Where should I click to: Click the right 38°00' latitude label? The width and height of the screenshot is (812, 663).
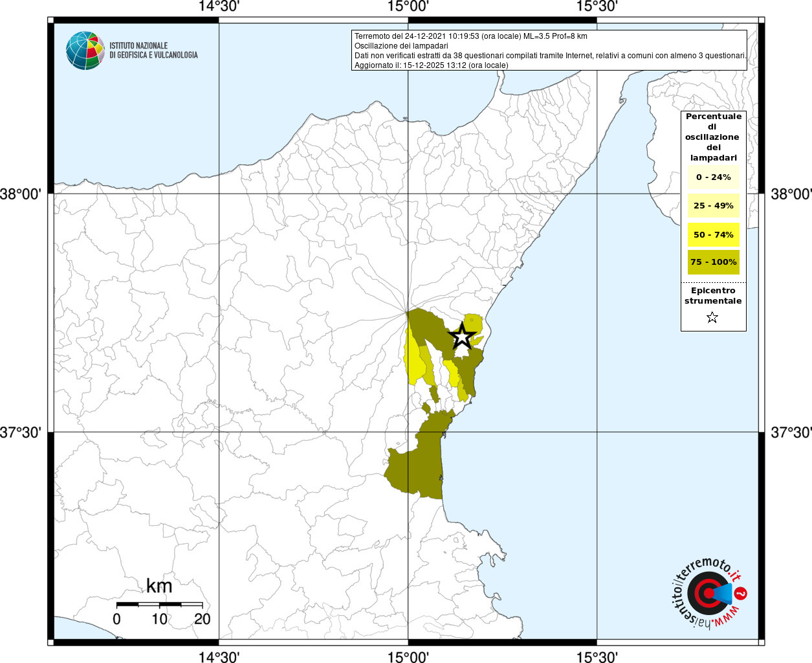[x=791, y=194]
